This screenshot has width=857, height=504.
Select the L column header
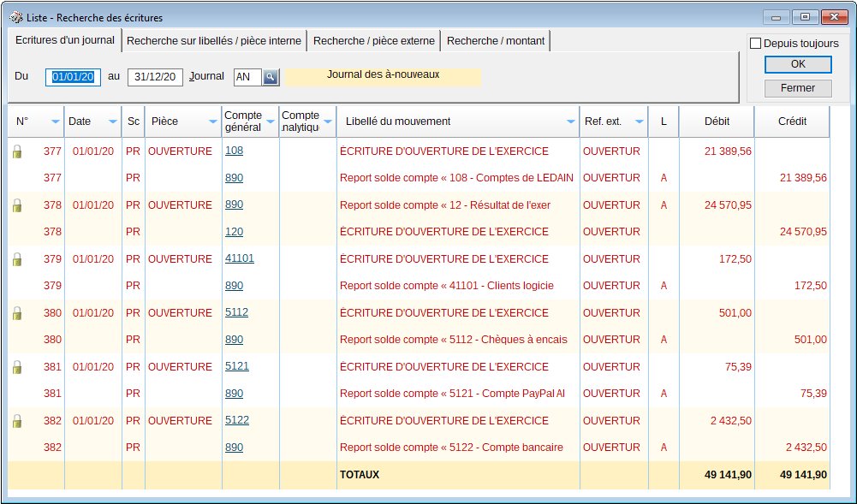click(664, 122)
